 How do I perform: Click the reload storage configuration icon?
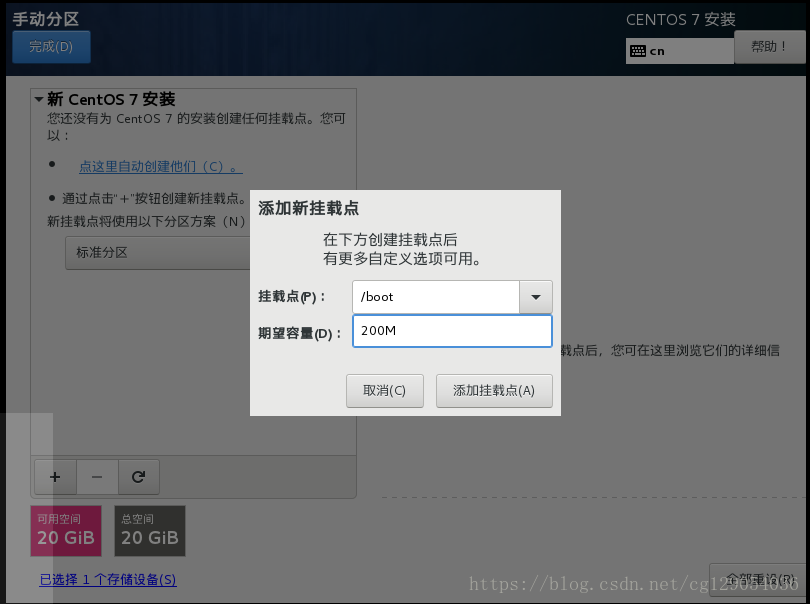tap(138, 477)
